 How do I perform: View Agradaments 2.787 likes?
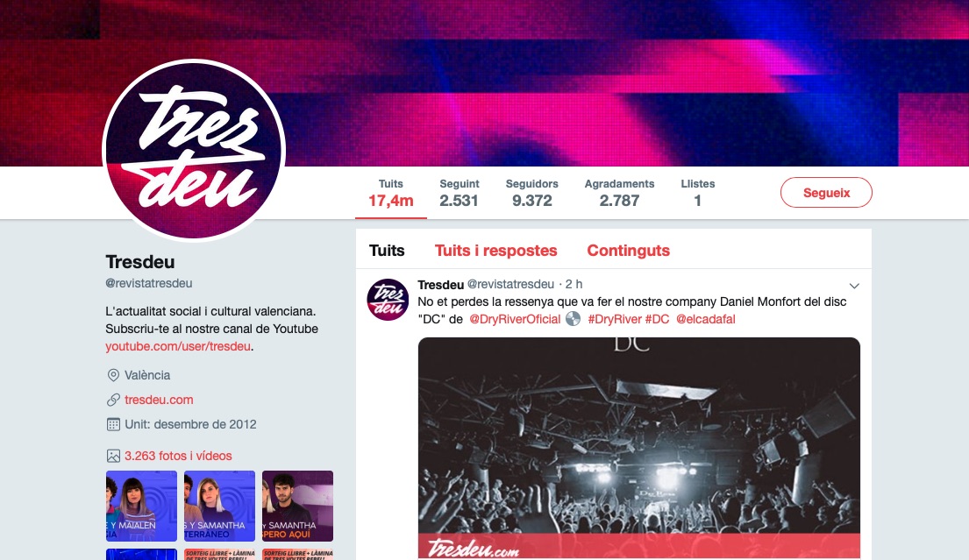619,194
